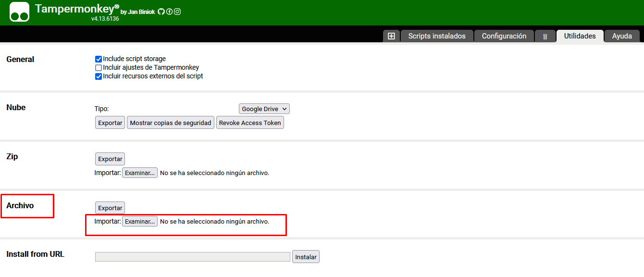Click the 'by Jan Biniok' author text
The width and height of the screenshot is (644, 277).
[x=137, y=12]
